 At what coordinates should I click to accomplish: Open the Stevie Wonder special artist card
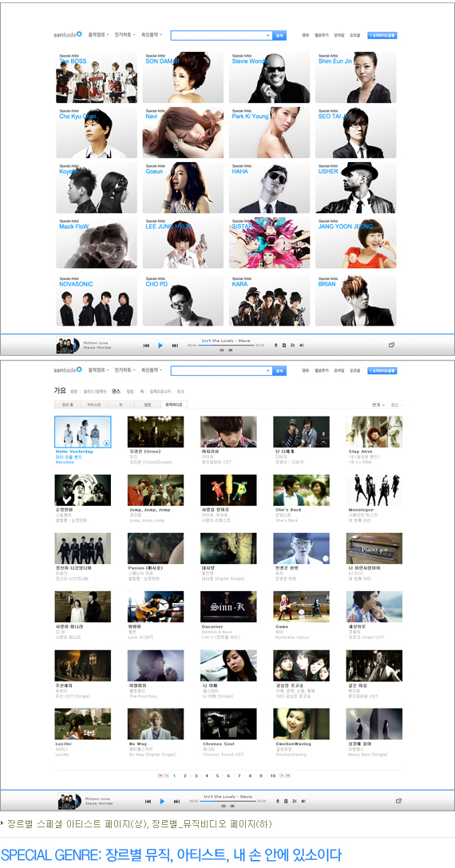(x=269, y=77)
